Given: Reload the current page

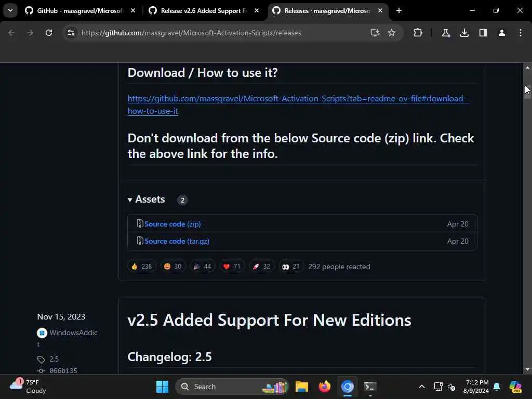Looking at the screenshot, I should pos(49,33).
